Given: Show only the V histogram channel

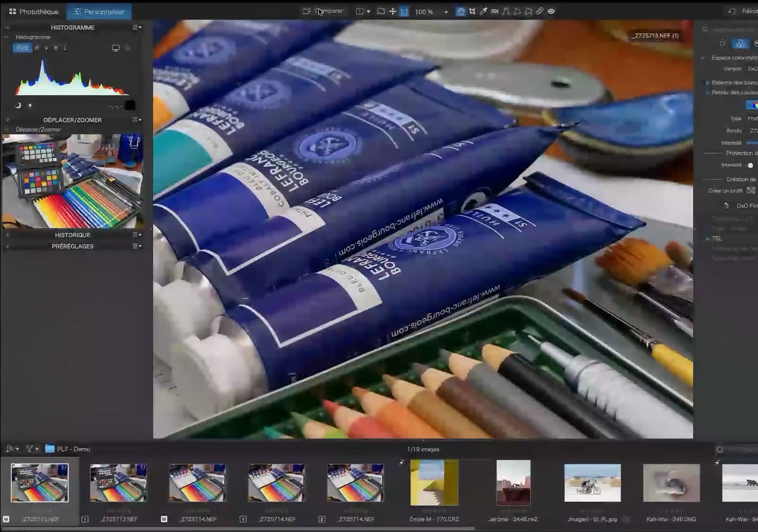Looking at the screenshot, I should pos(46,48).
